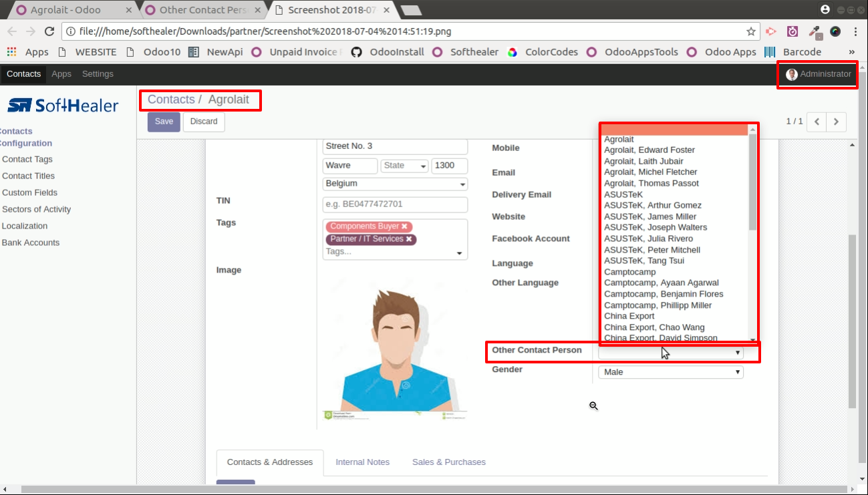Open the Settings top menu

[98, 74]
